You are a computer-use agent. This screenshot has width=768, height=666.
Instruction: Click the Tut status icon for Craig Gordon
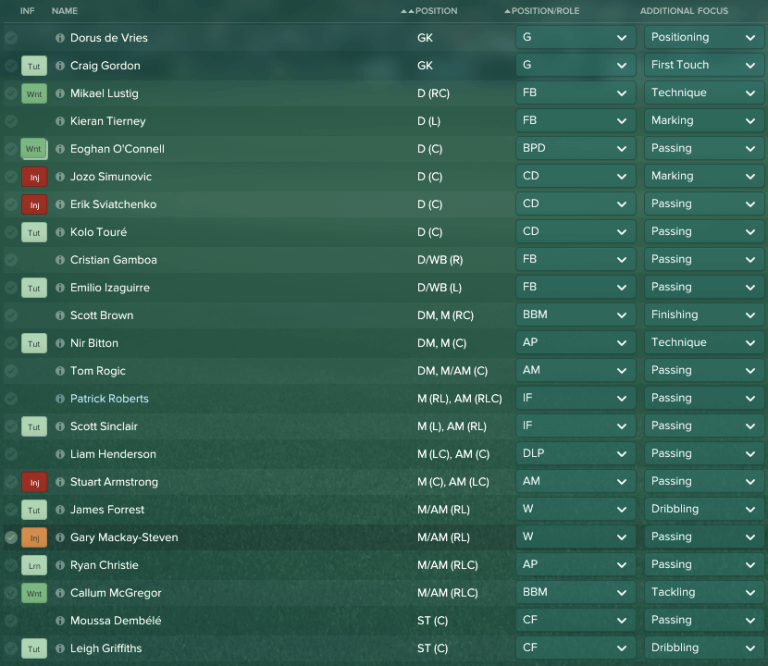(x=34, y=66)
